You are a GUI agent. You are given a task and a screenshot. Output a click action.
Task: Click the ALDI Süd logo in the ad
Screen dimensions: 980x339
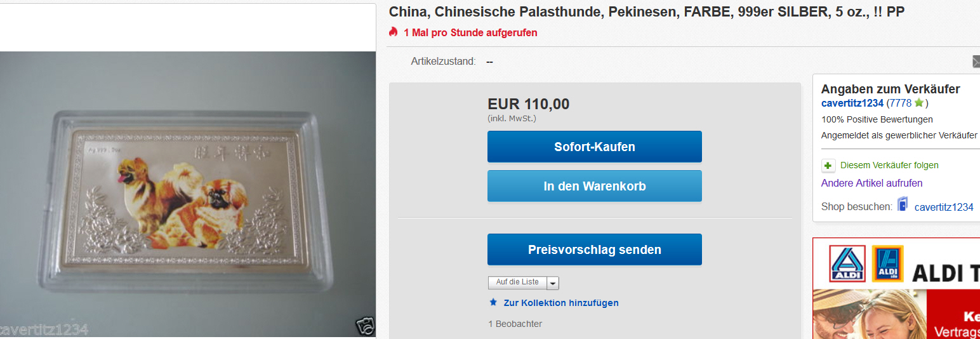pos(887,263)
